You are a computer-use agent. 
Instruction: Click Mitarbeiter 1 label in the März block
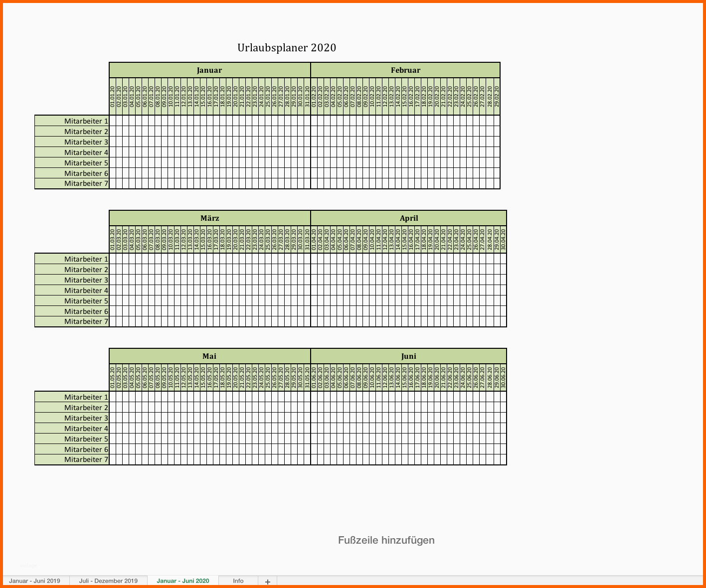72,259
